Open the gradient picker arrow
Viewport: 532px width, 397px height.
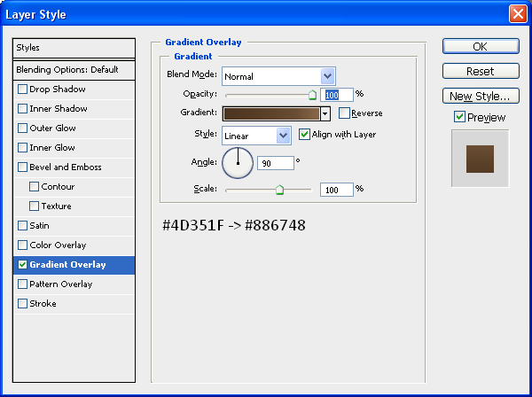(325, 113)
